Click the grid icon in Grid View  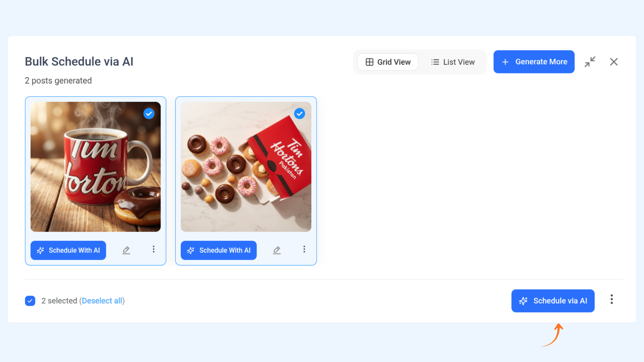coord(369,62)
